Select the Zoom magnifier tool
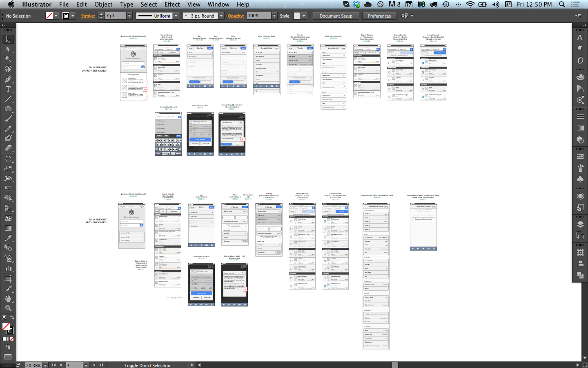The height and width of the screenshot is (368, 588). pos(8,308)
